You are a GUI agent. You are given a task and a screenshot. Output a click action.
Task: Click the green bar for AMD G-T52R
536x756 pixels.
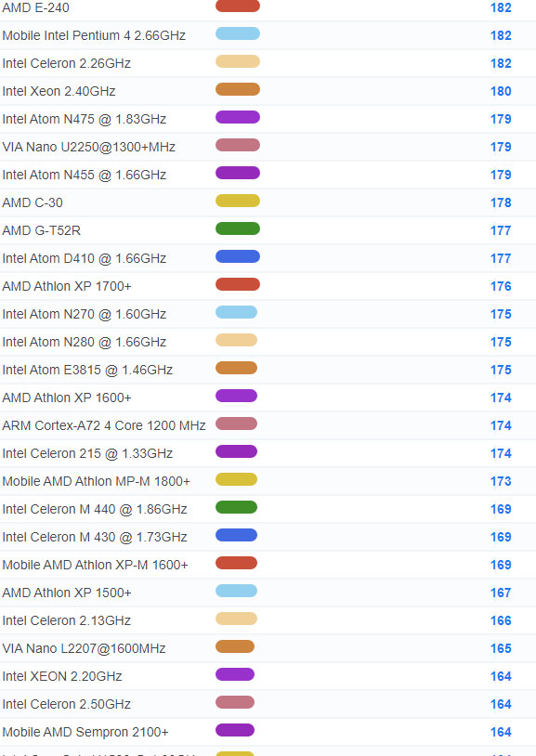(x=238, y=228)
